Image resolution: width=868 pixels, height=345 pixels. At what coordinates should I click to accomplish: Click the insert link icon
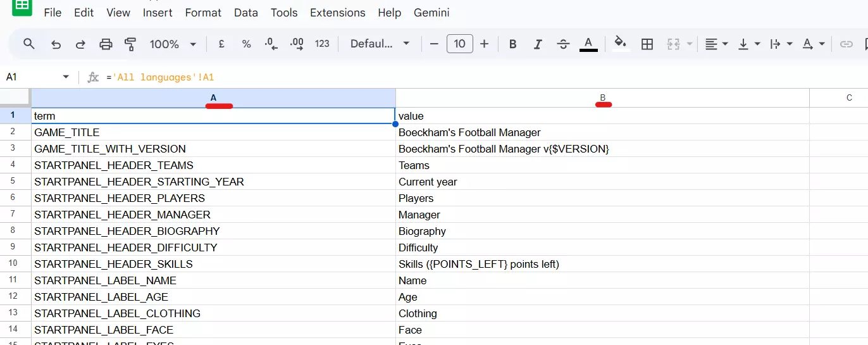pos(846,44)
